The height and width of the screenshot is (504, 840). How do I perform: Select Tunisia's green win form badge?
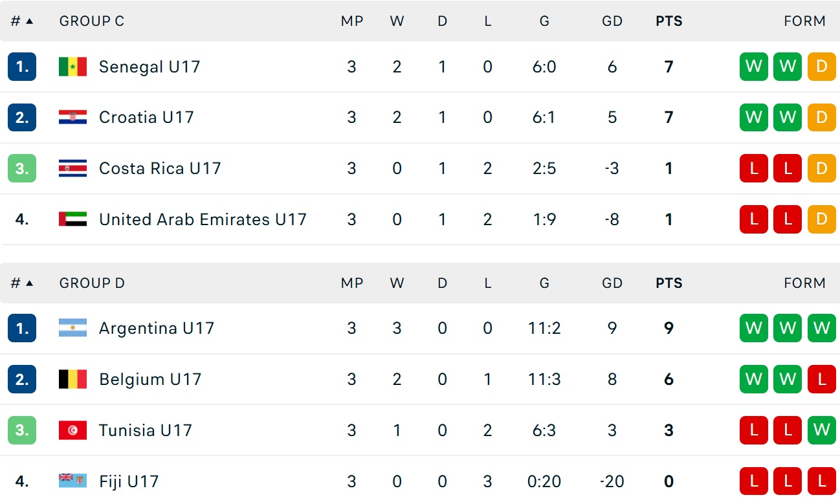[x=821, y=430]
